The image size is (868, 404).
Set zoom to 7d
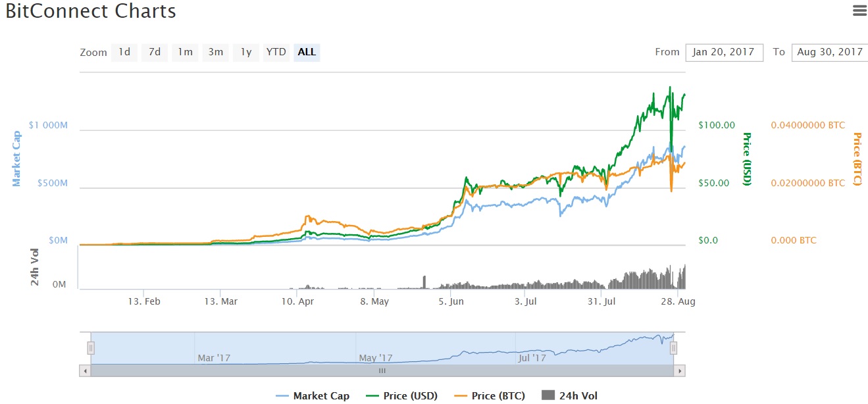tap(155, 52)
